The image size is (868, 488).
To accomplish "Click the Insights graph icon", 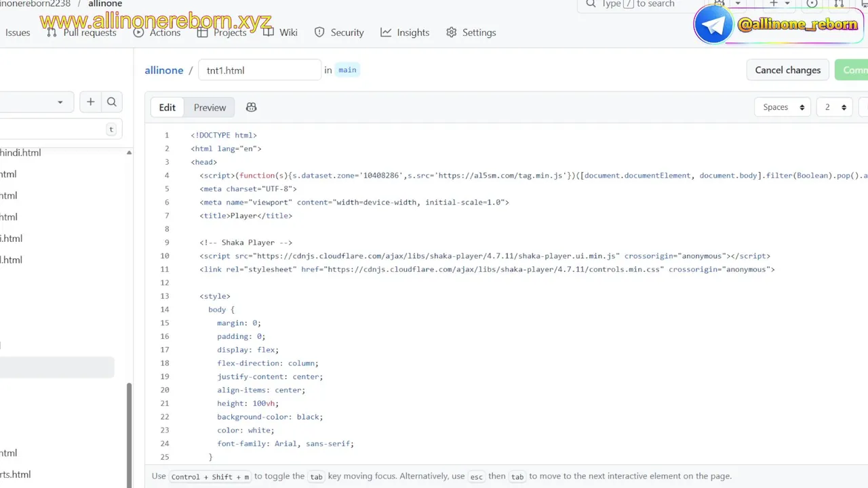I will 386,33.
